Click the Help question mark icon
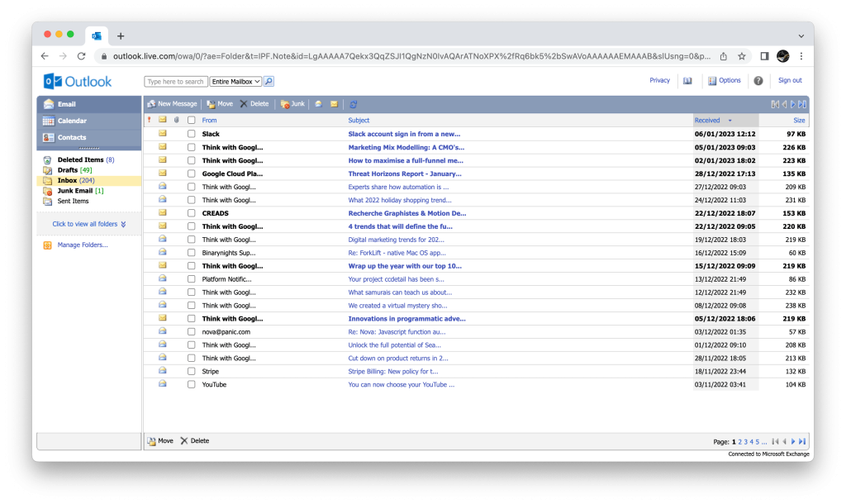Screen dimensions: 846x504 [758, 81]
